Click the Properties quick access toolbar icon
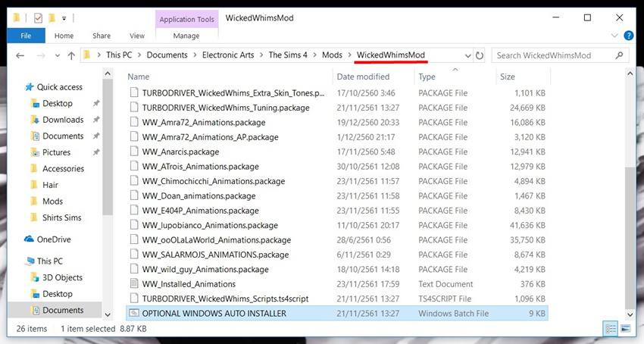The height and width of the screenshot is (344, 644). pos(38,18)
